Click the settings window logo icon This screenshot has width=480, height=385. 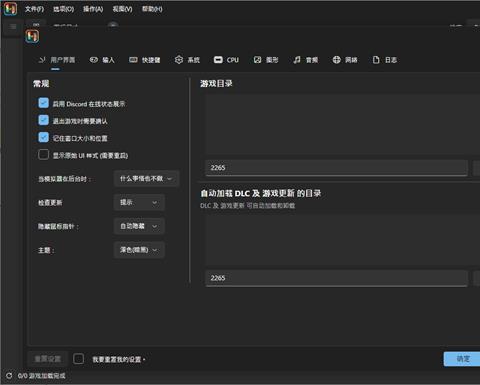[x=32, y=36]
